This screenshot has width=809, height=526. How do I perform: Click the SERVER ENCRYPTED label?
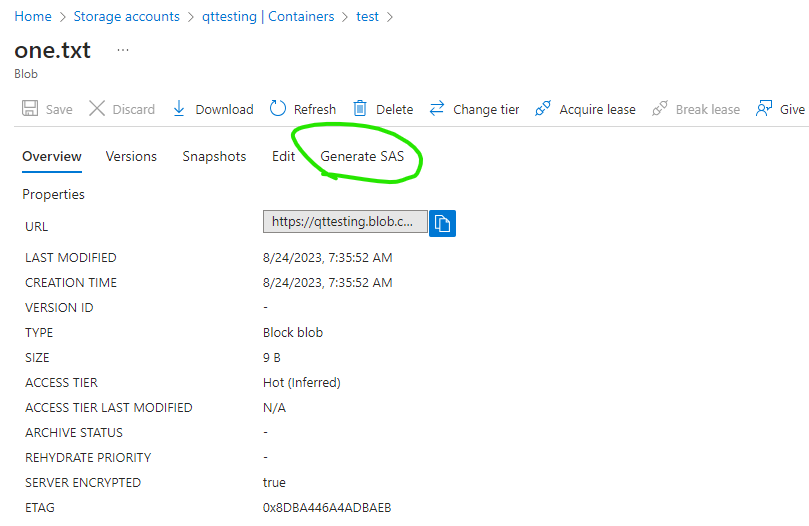tap(83, 483)
